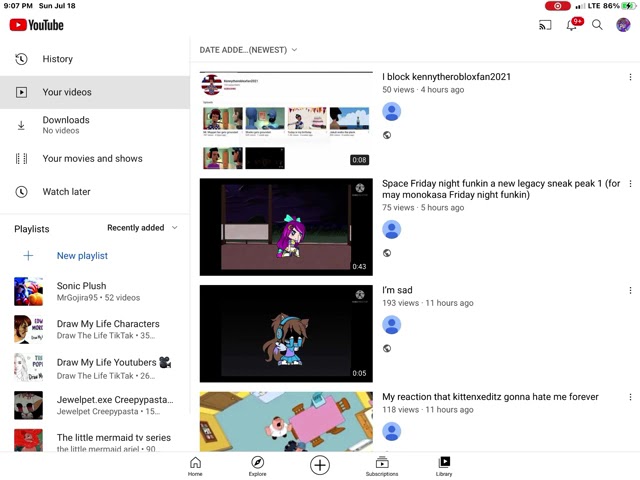The width and height of the screenshot is (640, 480).
Task: Click the YouTube logo
Action: (37, 25)
